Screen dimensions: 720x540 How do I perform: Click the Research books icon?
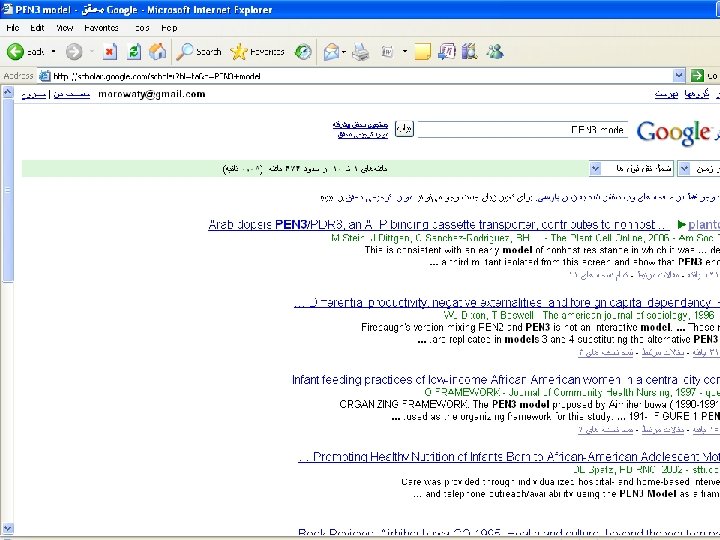(x=469, y=52)
